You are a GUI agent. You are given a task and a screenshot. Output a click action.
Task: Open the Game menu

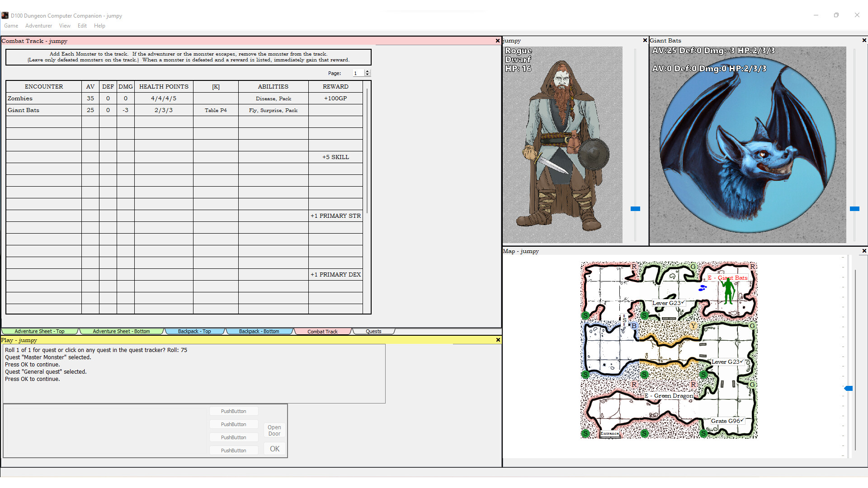tap(11, 26)
